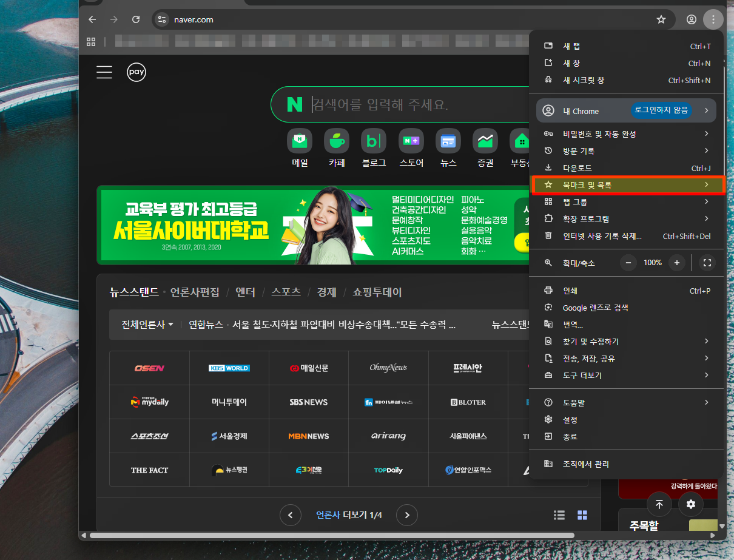
Task: Select 인쇄 menu item
Action: point(626,291)
